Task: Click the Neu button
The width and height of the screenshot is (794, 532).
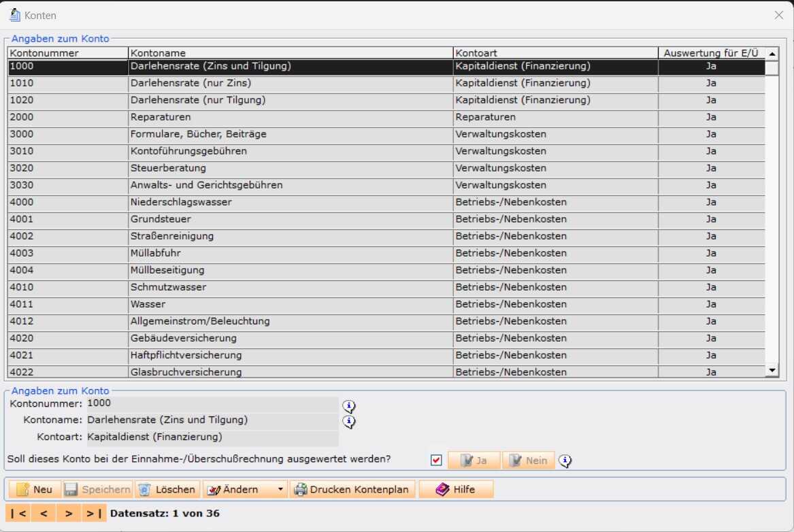Action: point(35,489)
